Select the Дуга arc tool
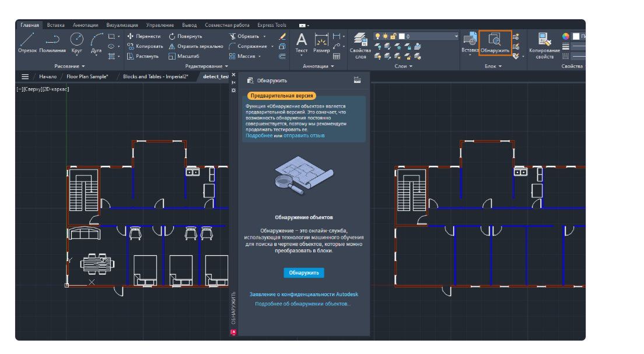This screenshot has height=354, width=644. (x=96, y=43)
